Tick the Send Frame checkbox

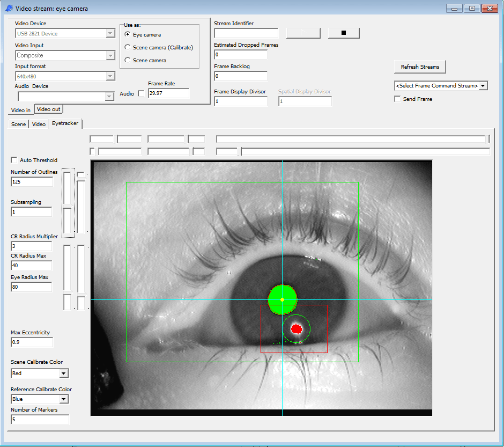tap(398, 99)
